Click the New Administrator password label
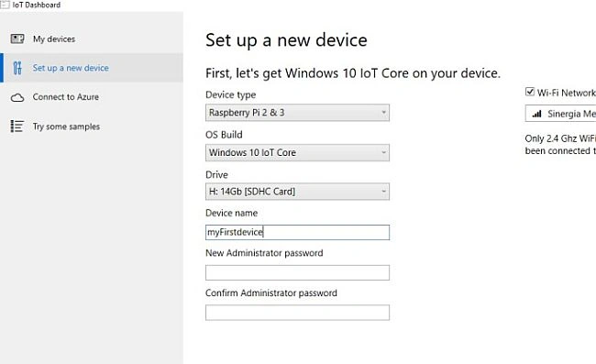Viewport: 596px width, 364px height. pos(264,253)
